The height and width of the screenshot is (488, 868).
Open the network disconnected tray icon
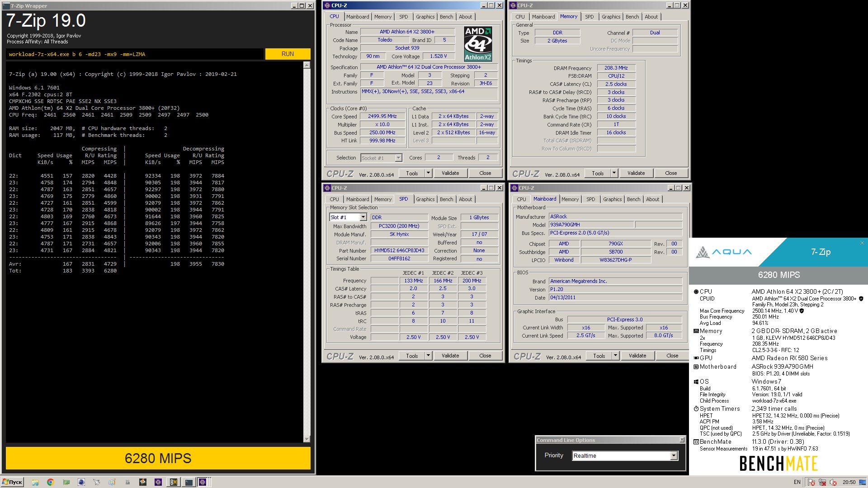pyautogui.click(x=822, y=482)
